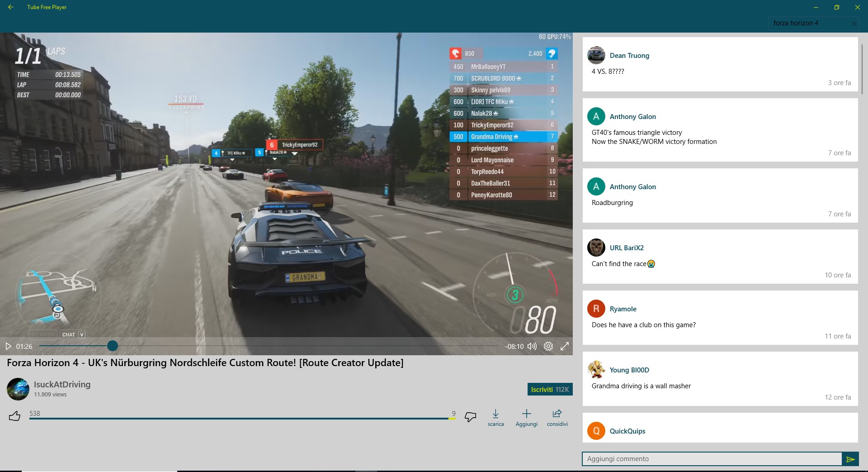
Task: Click '11 ore fa' timestamp
Action: (837, 336)
